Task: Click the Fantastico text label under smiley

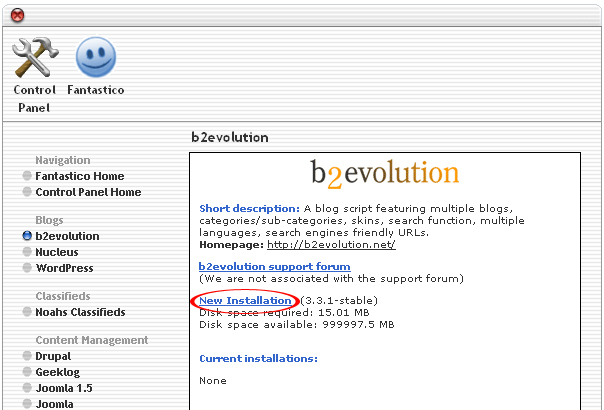Action: pyautogui.click(x=96, y=90)
